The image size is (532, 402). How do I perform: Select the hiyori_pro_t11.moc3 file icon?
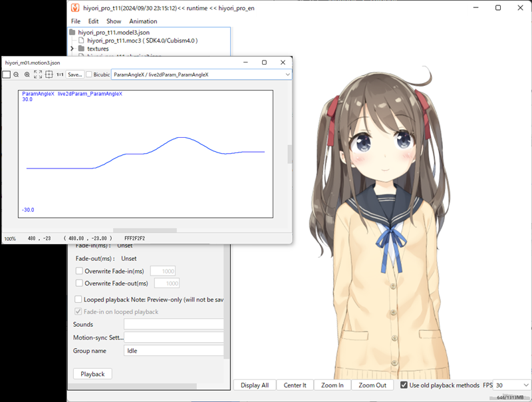tap(82, 41)
